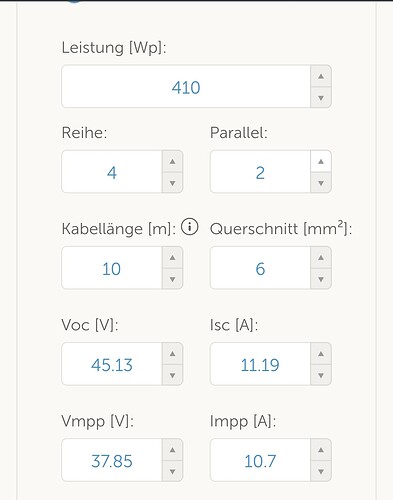393x500 pixels.
Task: Raise the Querschnitt [mm²] value
Action: click(321, 258)
